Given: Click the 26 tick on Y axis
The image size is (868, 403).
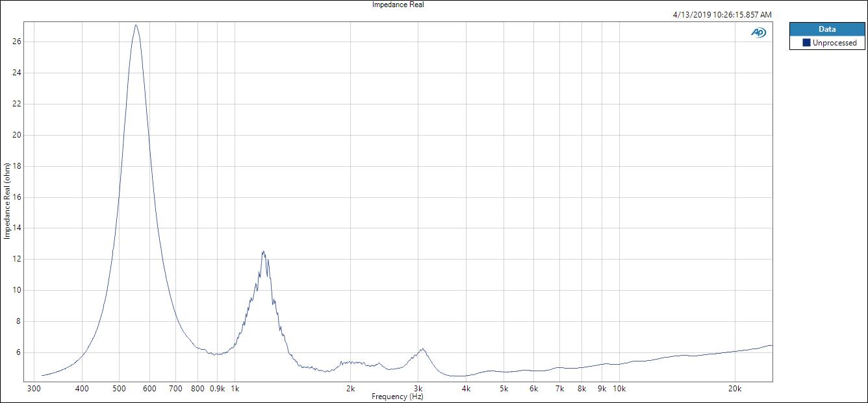Looking at the screenshot, I should coord(18,42).
